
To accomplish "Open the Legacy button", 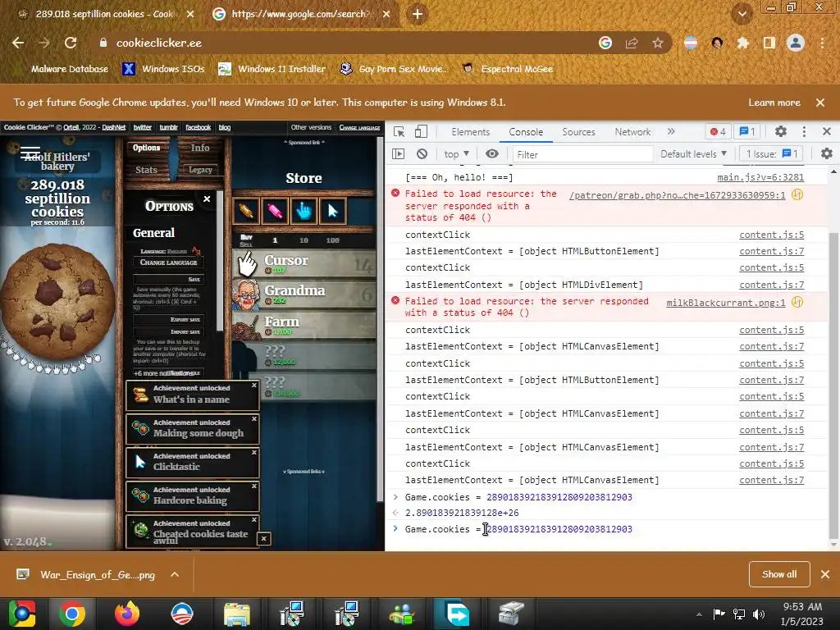I will [200, 170].
